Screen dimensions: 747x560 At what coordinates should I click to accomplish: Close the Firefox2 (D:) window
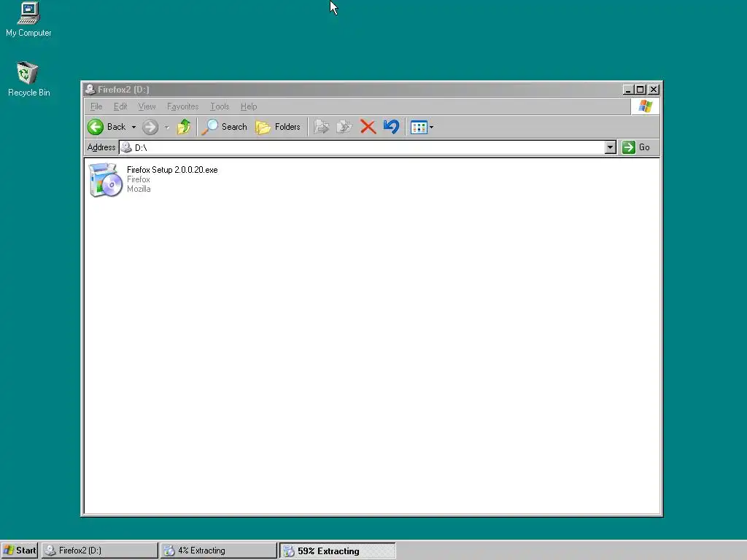pos(654,90)
